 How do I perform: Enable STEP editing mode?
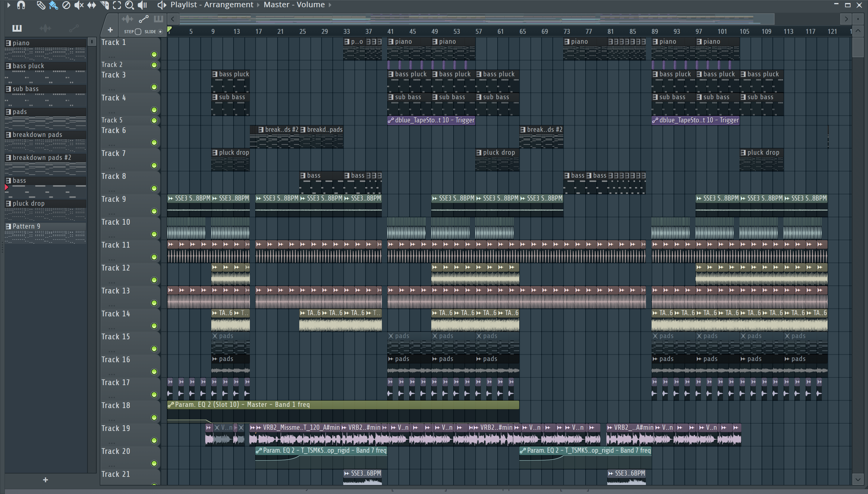pos(138,32)
